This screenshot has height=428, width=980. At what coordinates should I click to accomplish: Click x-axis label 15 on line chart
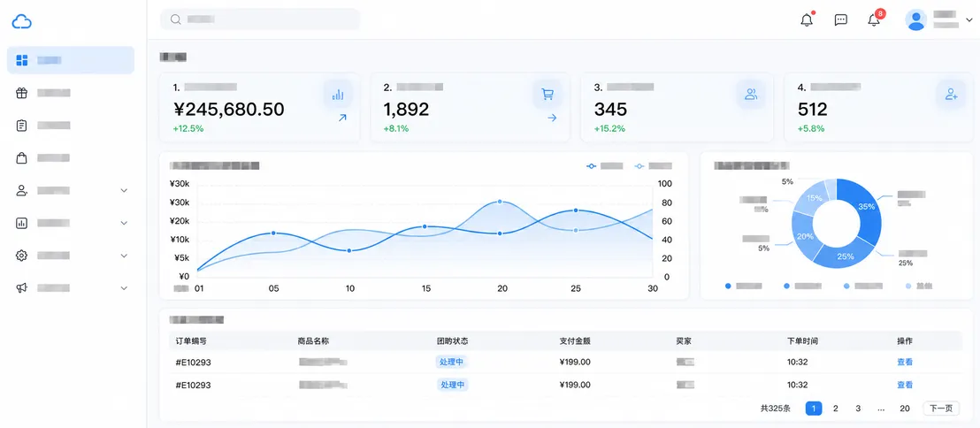426,288
